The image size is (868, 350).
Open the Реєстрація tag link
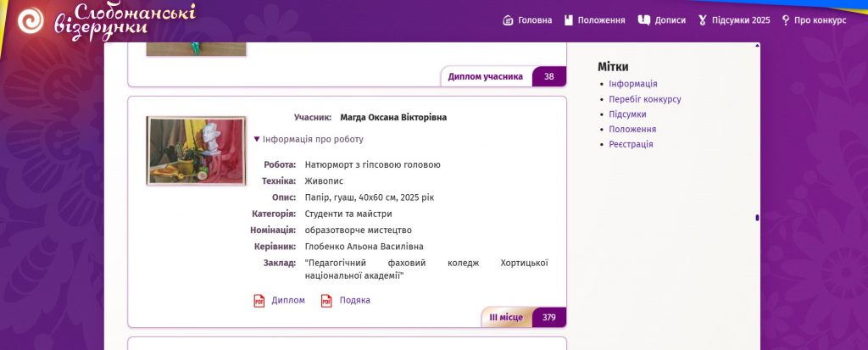[631, 144]
